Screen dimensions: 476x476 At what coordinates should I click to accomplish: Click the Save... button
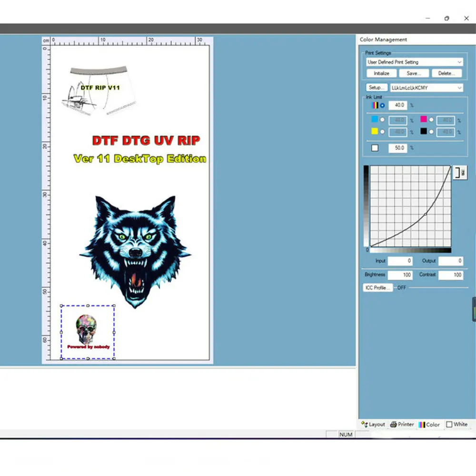tap(414, 73)
